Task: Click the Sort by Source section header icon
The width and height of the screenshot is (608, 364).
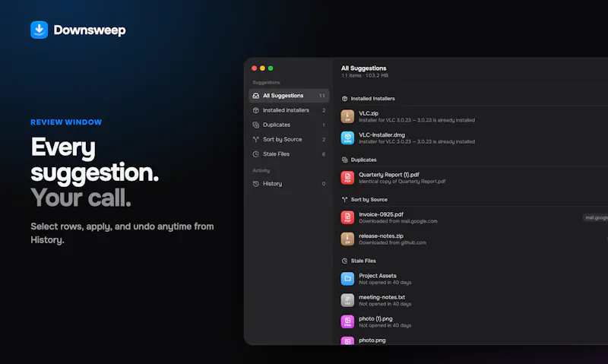Action: [x=345, y=200]
